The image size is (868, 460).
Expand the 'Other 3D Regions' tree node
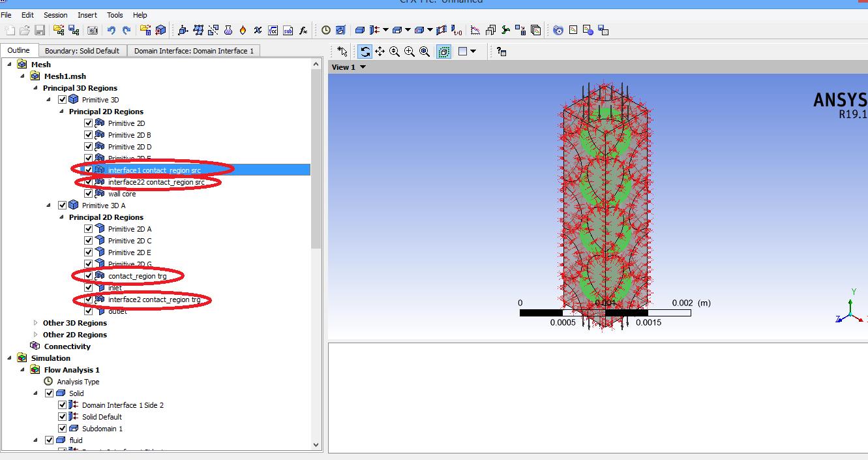click(x=36, y=322)
